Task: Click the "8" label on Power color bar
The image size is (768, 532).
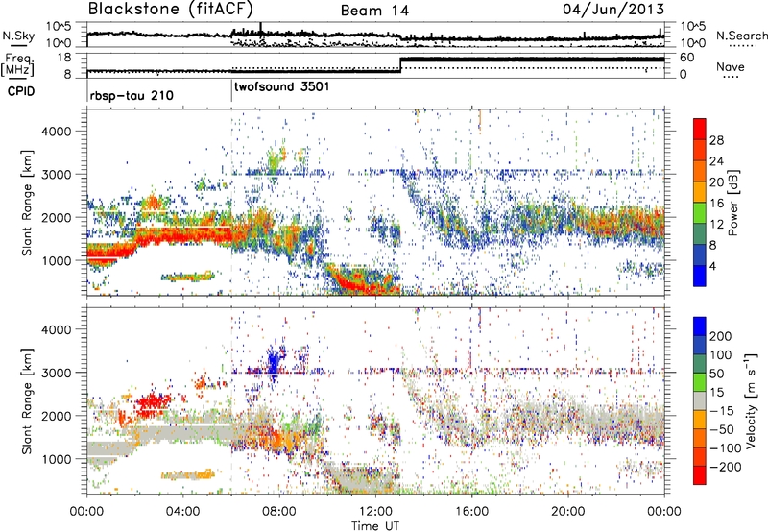Action: pyautogui.click(x=712, y=246)
